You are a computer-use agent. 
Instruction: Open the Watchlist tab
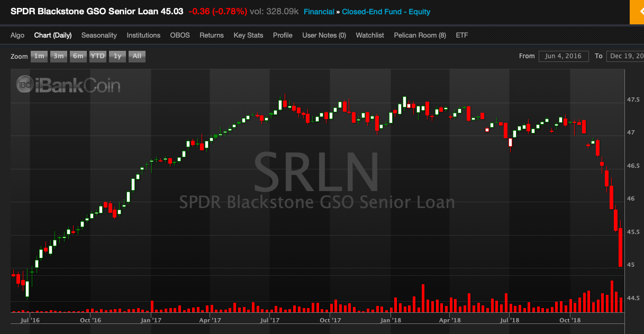(370, 35)
